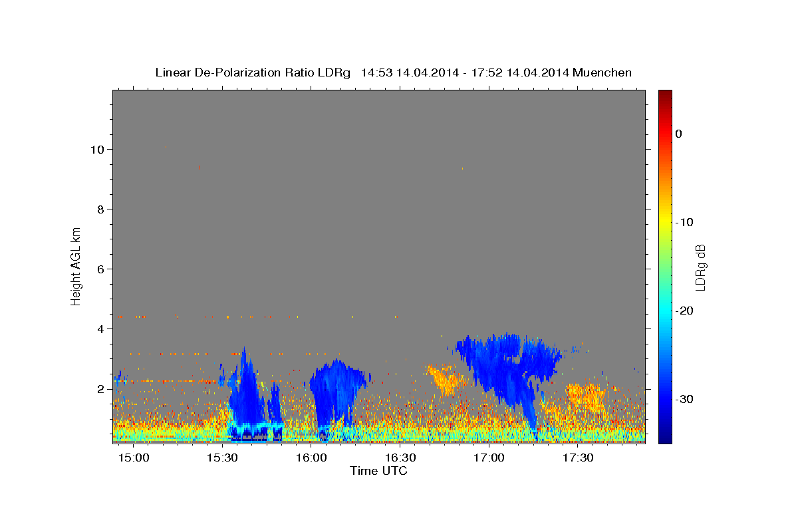Click the "Height AGL km" axis label

click(76, 266)
